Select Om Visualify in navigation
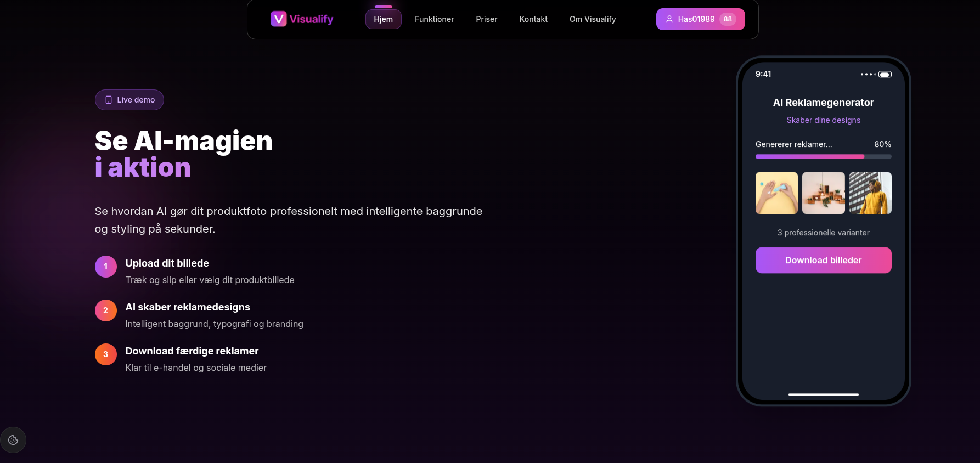The height and width of the screenshot is (463, 980). click(x=593, y=19)
